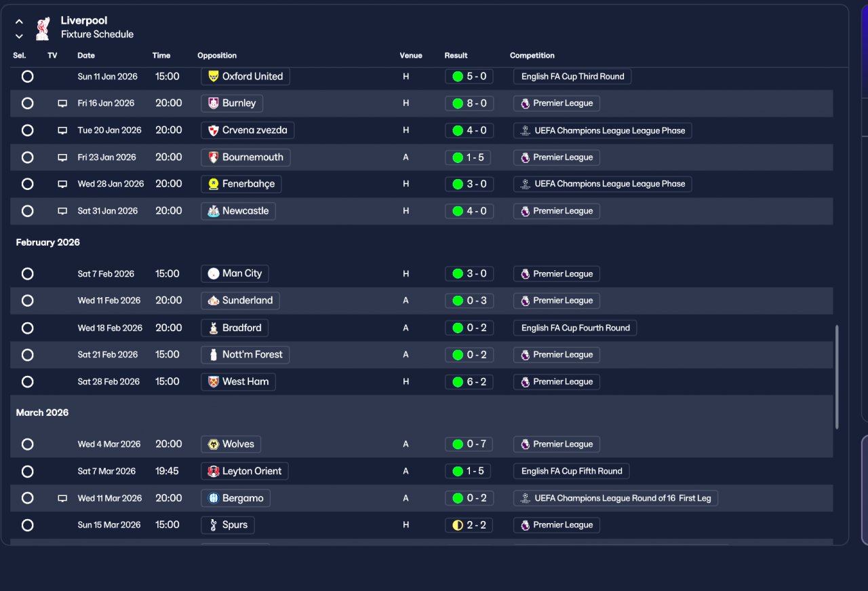
Task: Click the green win indicator for Oxford United
Action: (x=458, y=77)
